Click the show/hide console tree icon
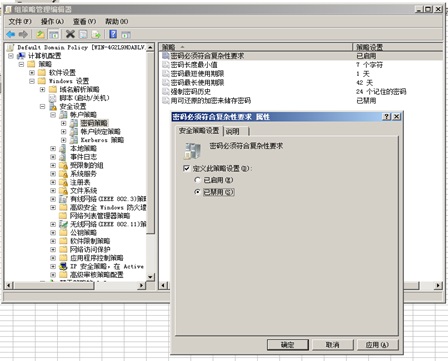 pos(53,34)
